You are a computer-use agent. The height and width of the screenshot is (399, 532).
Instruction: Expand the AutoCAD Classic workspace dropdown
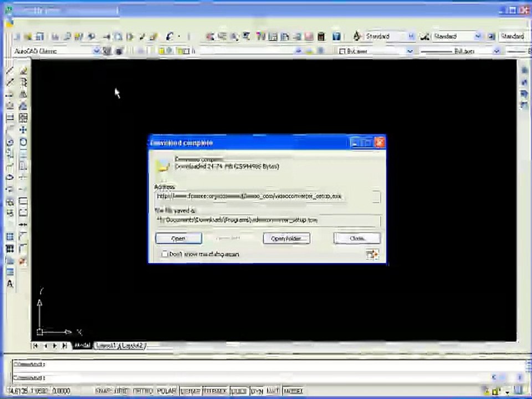96,51
